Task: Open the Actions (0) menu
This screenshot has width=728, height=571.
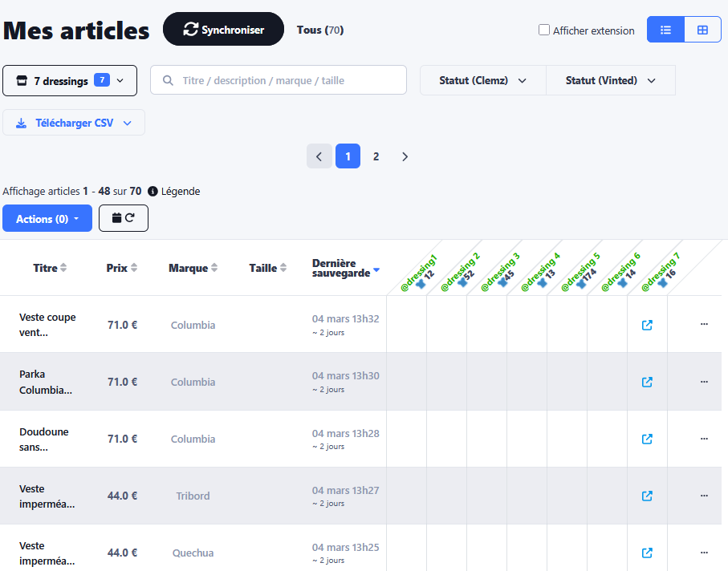Action: tap(47, 218)
